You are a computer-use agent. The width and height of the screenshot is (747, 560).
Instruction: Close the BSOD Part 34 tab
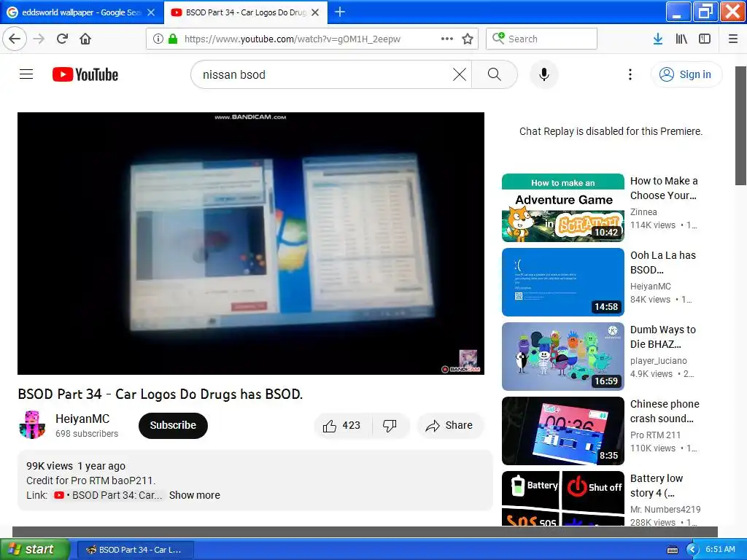click(x=315, y=12)
